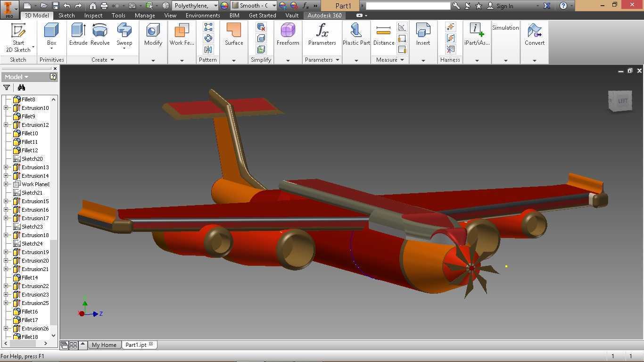This screenshot has height=362, width=644.
Task: Open the Smooth appearance dropdown
Action: click(273, 6)
